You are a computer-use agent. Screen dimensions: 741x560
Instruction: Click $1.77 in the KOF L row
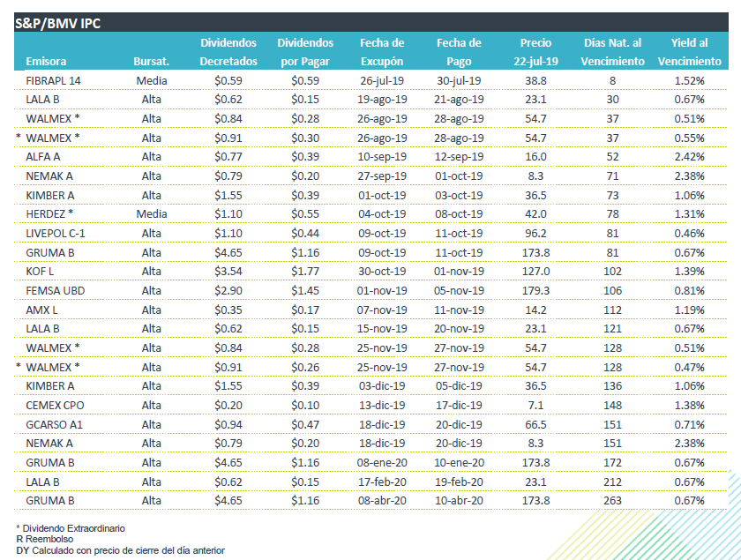click(305, 272)
